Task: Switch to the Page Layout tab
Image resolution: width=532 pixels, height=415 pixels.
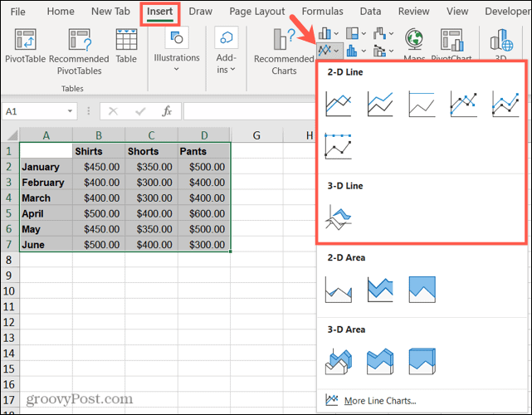Action: tap(256, 12)
